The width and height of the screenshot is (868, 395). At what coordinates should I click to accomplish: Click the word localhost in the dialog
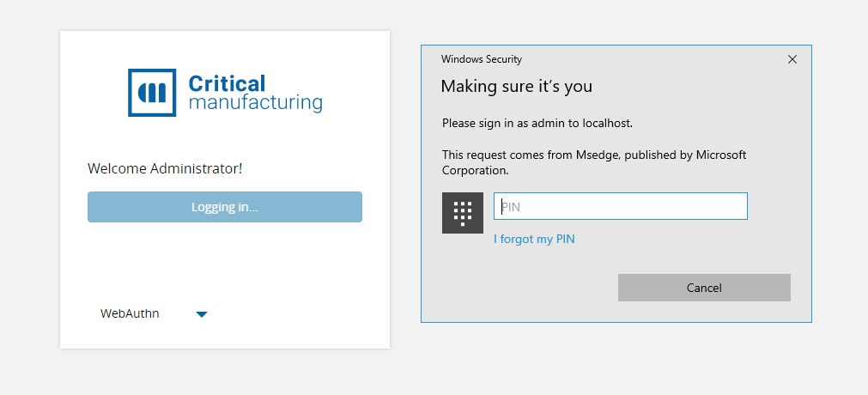click(607, 123)
